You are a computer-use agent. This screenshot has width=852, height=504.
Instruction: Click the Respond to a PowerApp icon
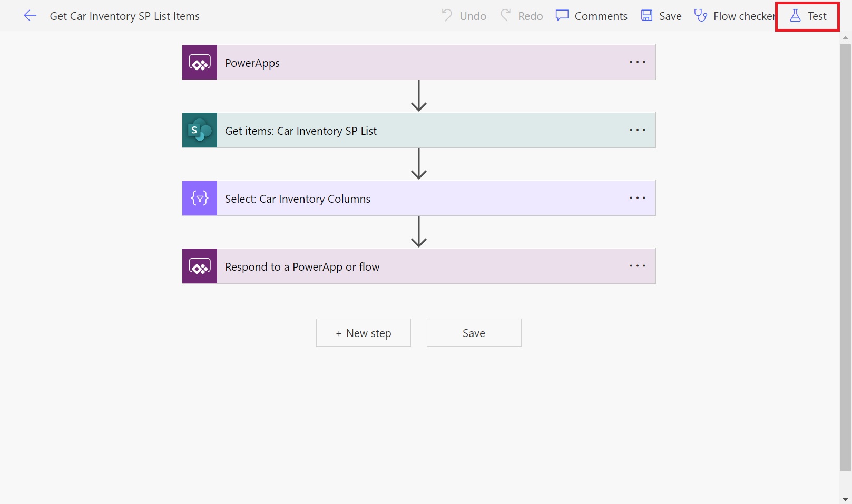click(199, 266)
